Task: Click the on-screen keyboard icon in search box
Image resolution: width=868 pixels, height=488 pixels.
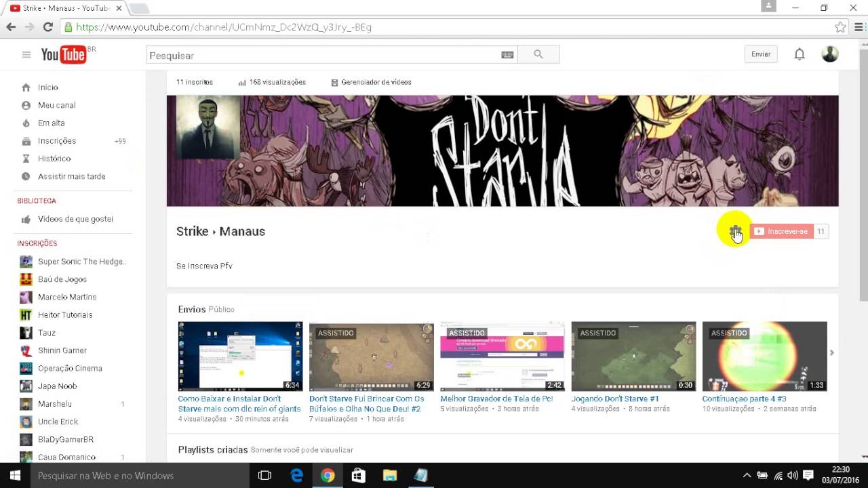Action: 507,55
